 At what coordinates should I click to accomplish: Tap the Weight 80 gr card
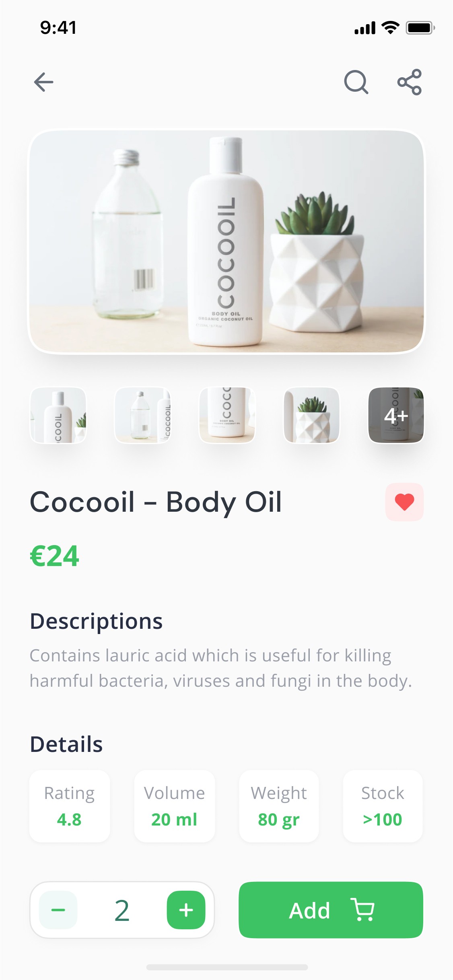279,806
